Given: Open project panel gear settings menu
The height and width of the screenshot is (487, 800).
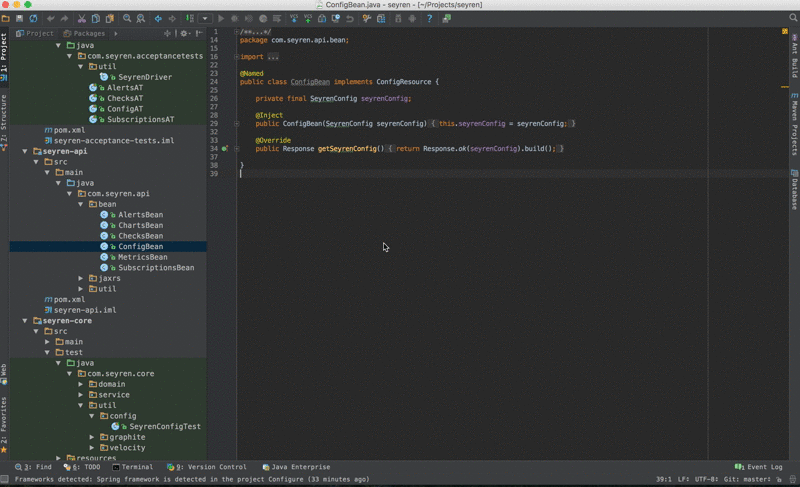Looking at the screenshot, I should tap(184, 33).
